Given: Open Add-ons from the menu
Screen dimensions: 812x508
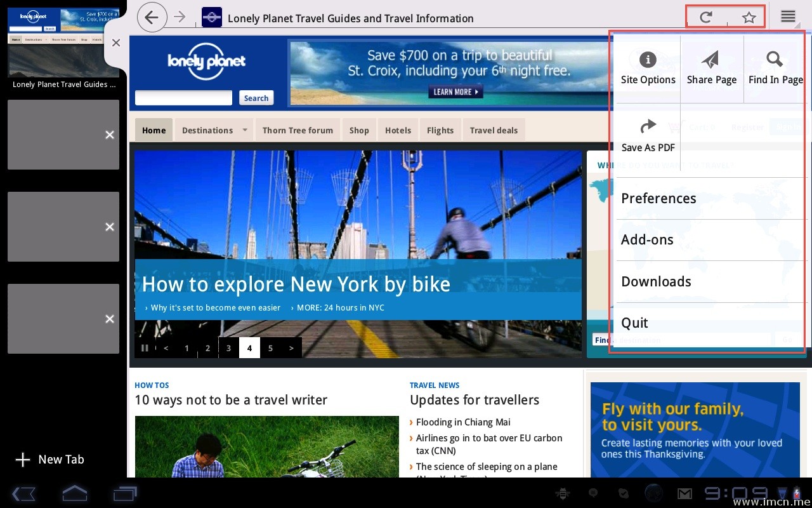Looking at the screenshot, I should tap(647, 239).
